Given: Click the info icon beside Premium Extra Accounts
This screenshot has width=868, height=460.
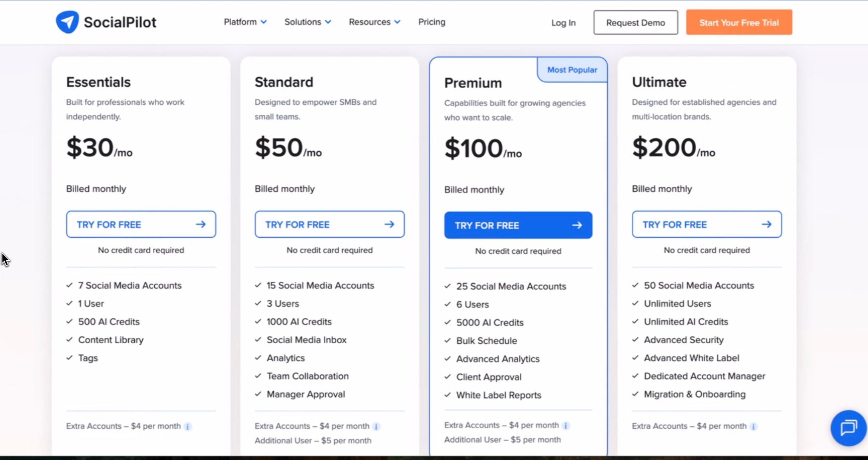Looking at the screenshot, I should (566, 426).
